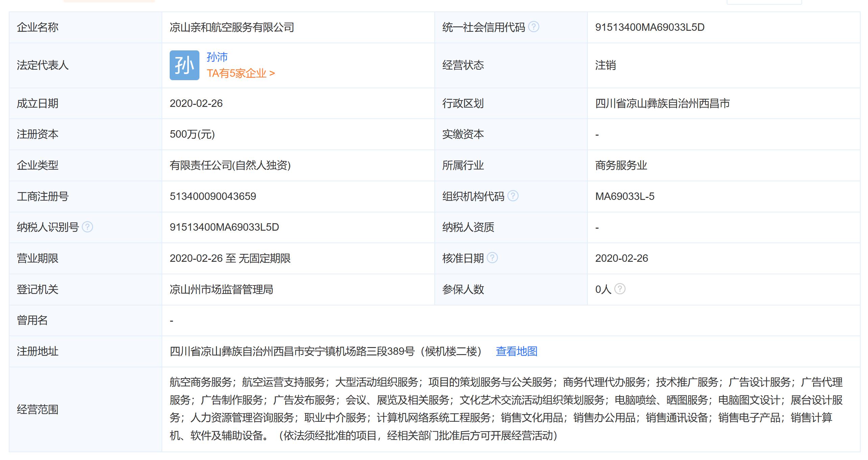Select registration authority 凉山州市场监督管理局
Viewport: 868px width, 460px height.
pyautogui.click(x=221, y=290)
